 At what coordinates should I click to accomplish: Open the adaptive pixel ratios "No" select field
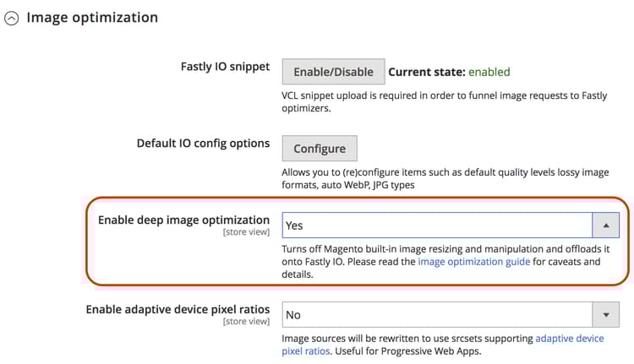pyautogui.click(x=436, y=315)
